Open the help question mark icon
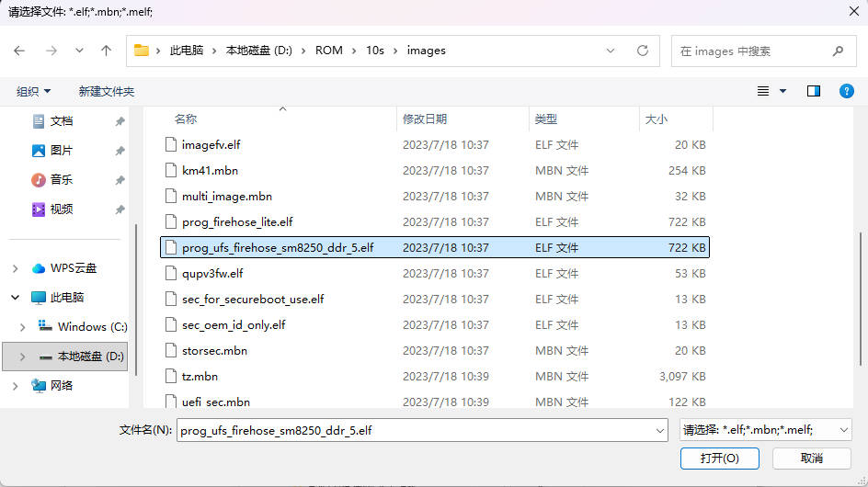 [x=847, y=91]
